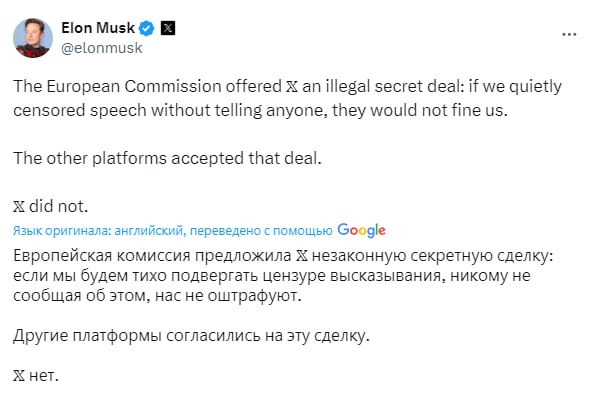Image resolution: width=589 pixels, height=395 pixels.
Task: Click the word 'оштрафуют' in the translation
Action: click(x=252, y=297)
